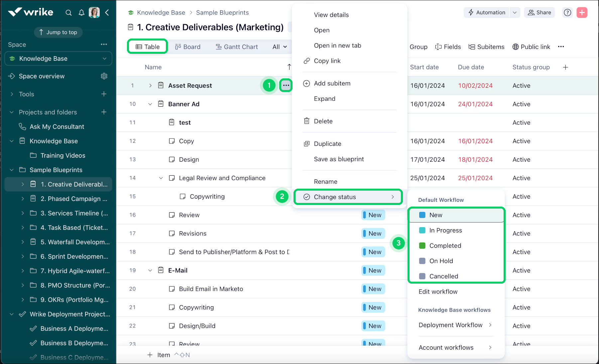
Task: Choose Duplicate from the context menu
Action: coord(327,144)
